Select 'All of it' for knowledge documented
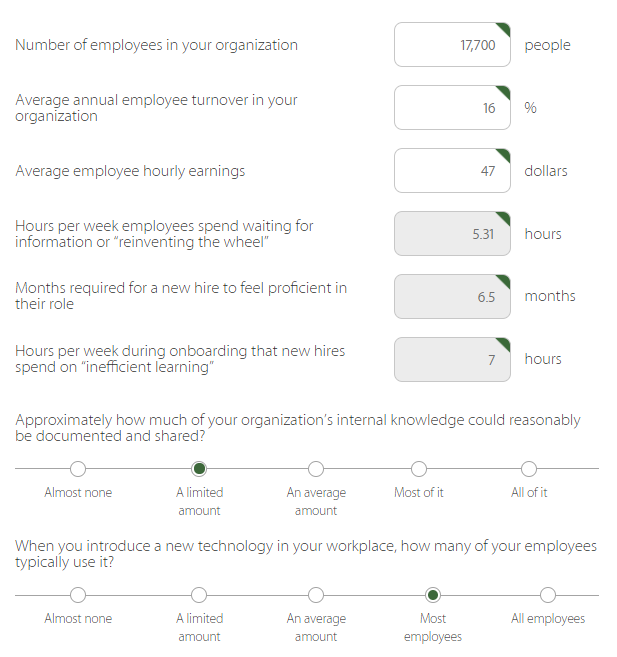The image size is (617, 657). click(529, 469)
